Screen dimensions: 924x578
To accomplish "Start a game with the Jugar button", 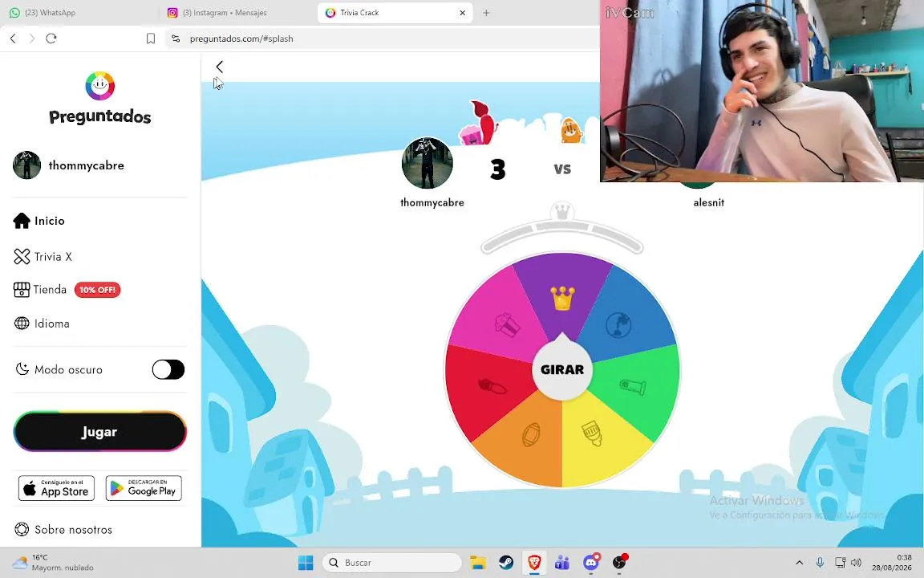I will (99, 432).
